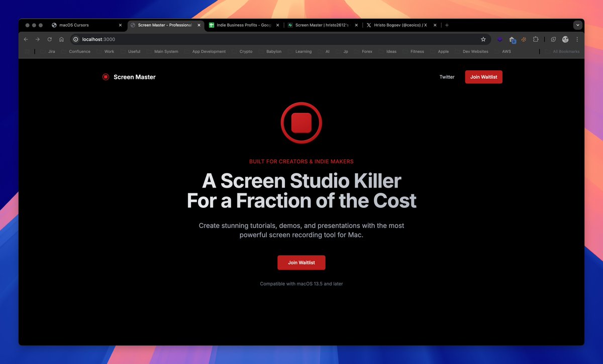Open the All Bookmarks folder
The height and width of the screenshot is (364, 603).
click(562, 51)
